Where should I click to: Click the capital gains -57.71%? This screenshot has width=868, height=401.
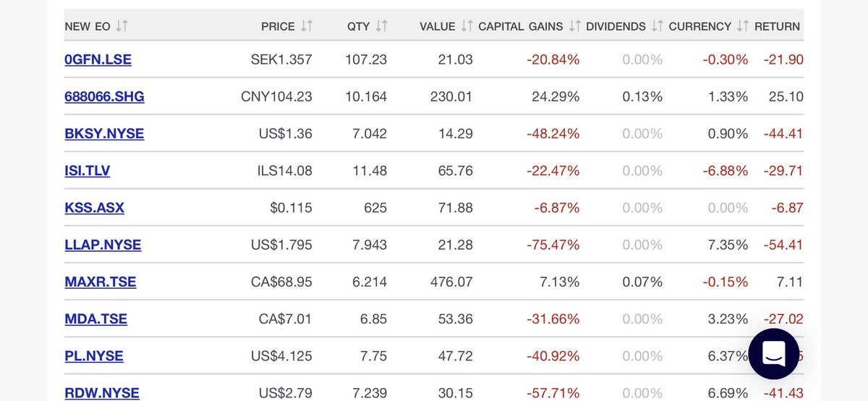pyautogui.click(x=553, y=393)
